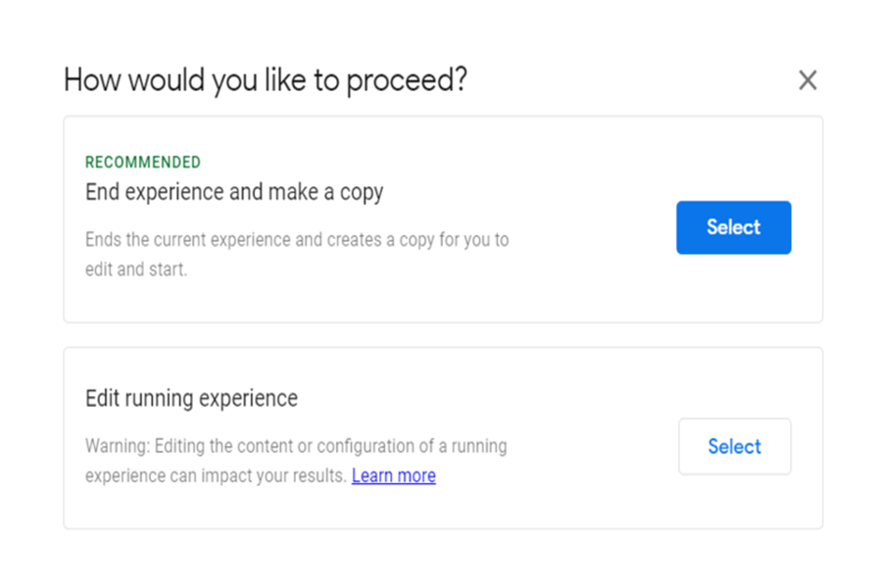The width and height of the screenshot is (882, 588).
Task: Open the Learn more link
Action: click(x=393, y=476)
